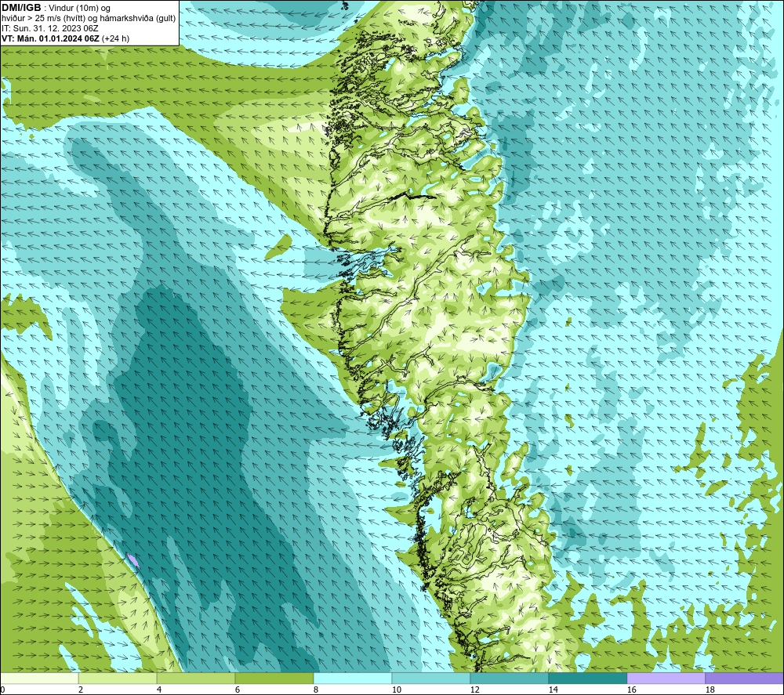This screenshot has height=695, width=784.
Task: Click the legend scale label '4'
Action: click(x=159, y=690)
